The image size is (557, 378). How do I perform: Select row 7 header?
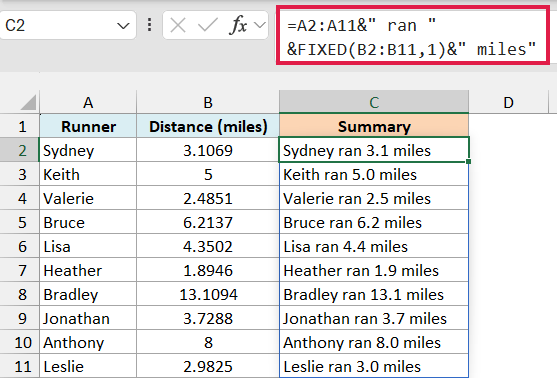click(20, 270)
